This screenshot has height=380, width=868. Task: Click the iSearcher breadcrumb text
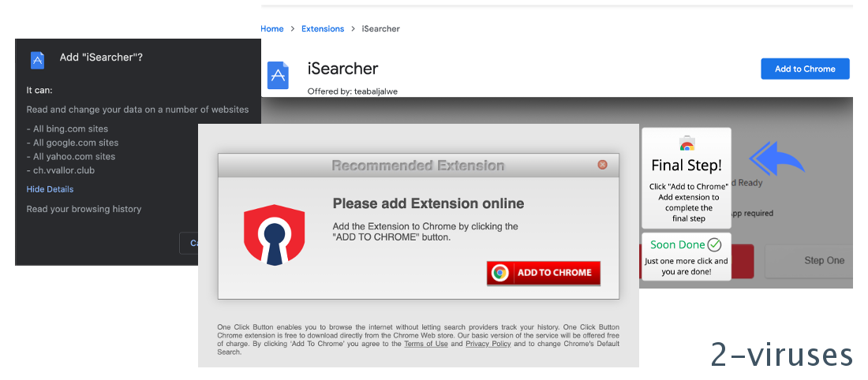coord(380,28)
